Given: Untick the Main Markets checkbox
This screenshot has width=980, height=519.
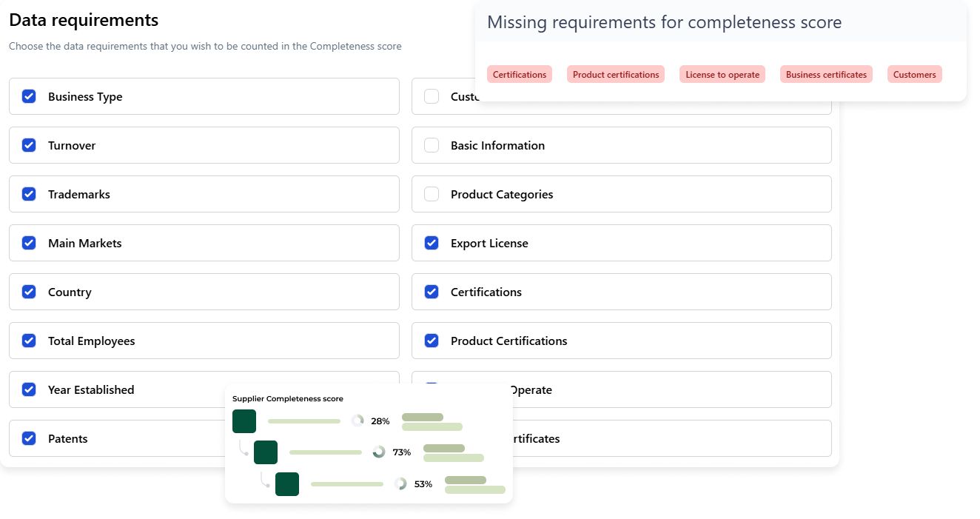Looking at the screenshot, I should [x=29, y=243].
